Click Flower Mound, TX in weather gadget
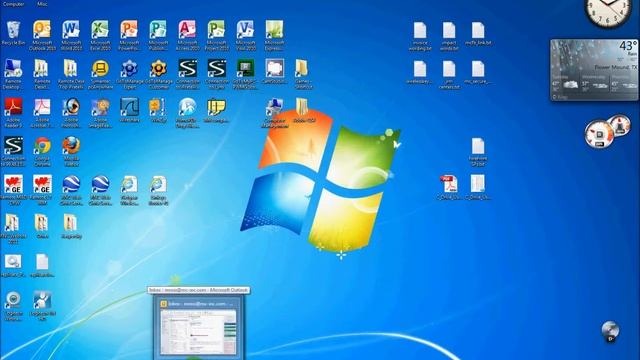Image resolution: width=640 pixels, height=360 pixels. pos(616,67)
